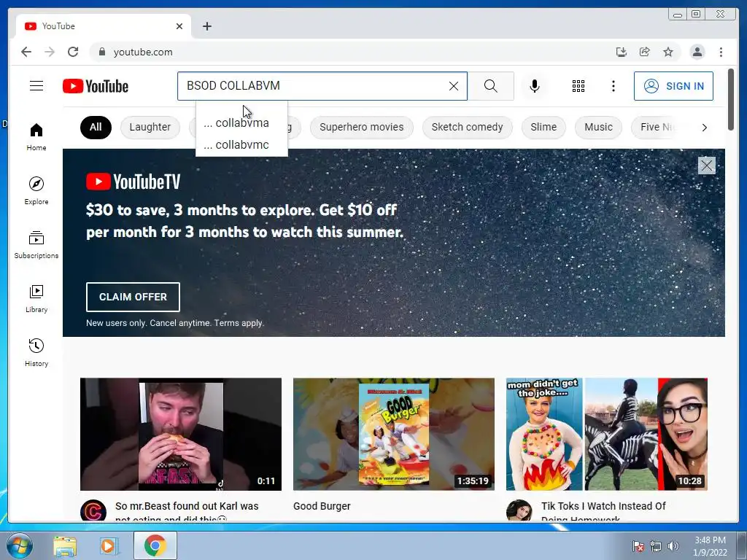Click the Chrome taskbar icon

click(155, 545)
